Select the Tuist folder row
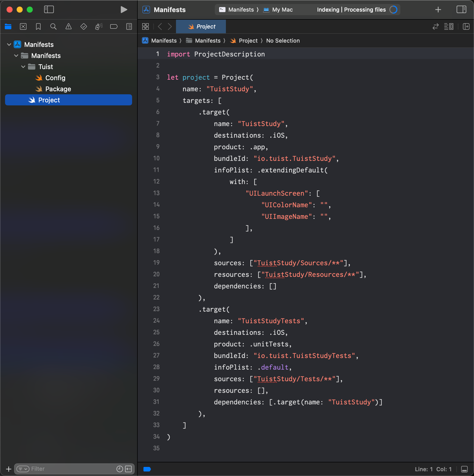Image resolution: width=474 pixels, height=476 pixels. point(69,67)
